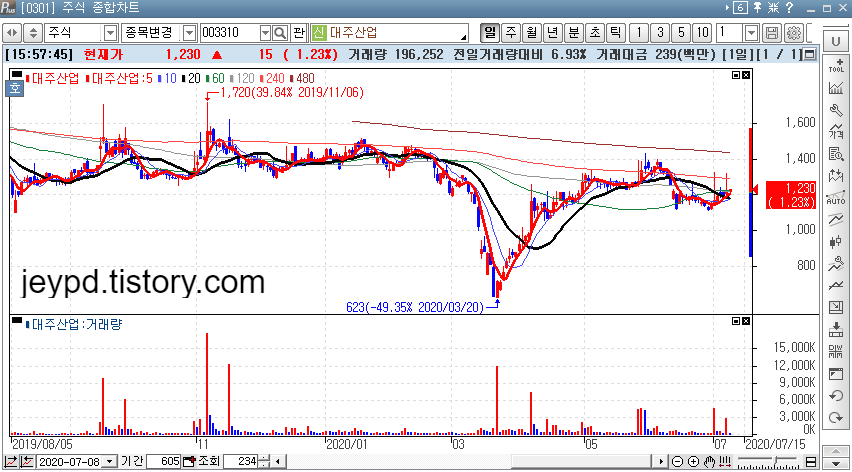Viewport: 852px width, 472px height.
Task: Close the volume chart pane
Action: pos(746,322)
